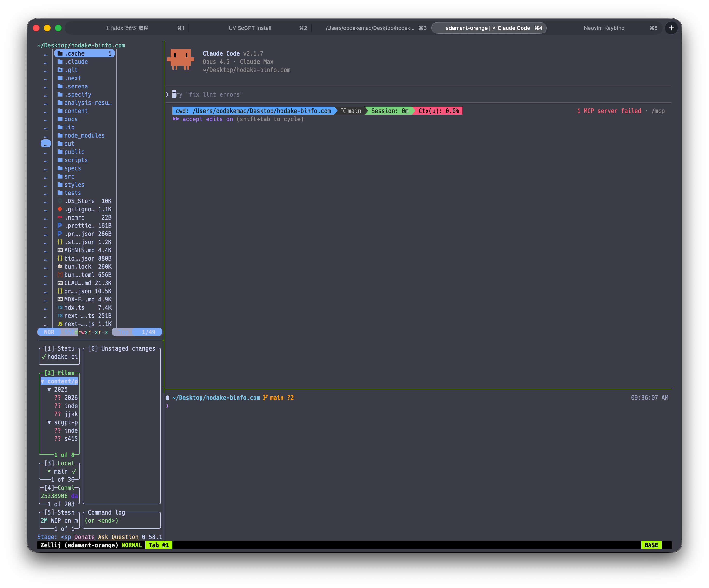Viewport: 709px width, 588px height.
Task: Switch to UV ScGPT Install tab
Action: (x=250, y=28)
